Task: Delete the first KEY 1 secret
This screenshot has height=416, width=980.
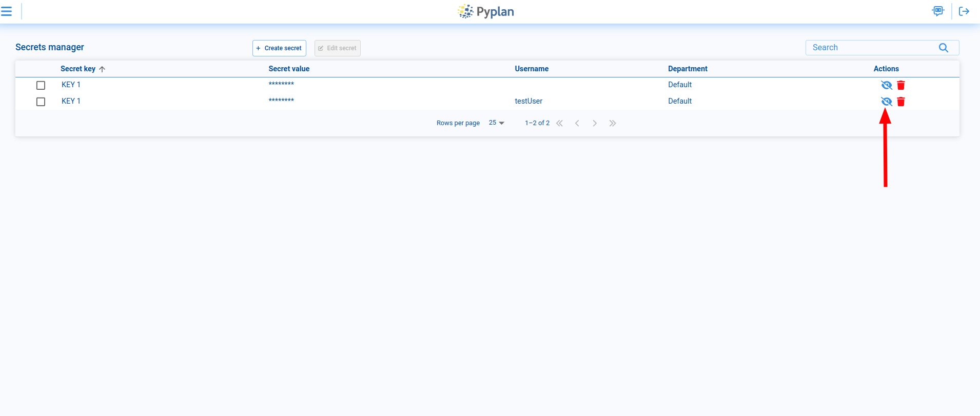Action: coord(901,85)
